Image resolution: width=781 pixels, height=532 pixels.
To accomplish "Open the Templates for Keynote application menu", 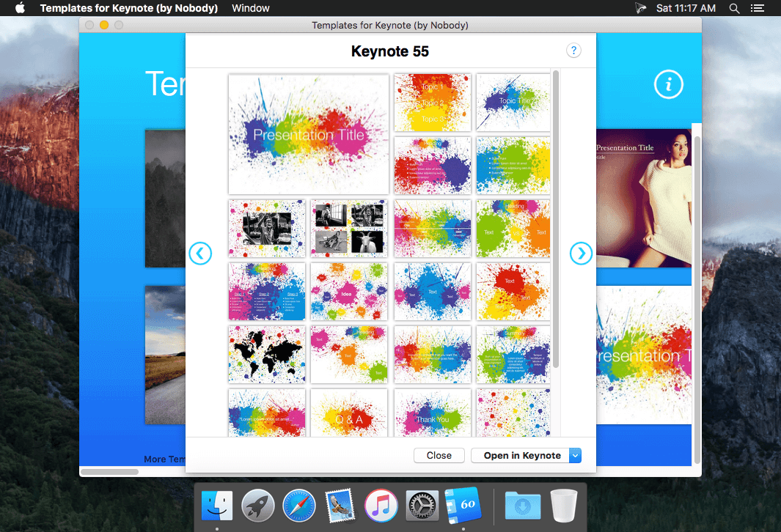I will pyautogui.click(x=129, y=8).
